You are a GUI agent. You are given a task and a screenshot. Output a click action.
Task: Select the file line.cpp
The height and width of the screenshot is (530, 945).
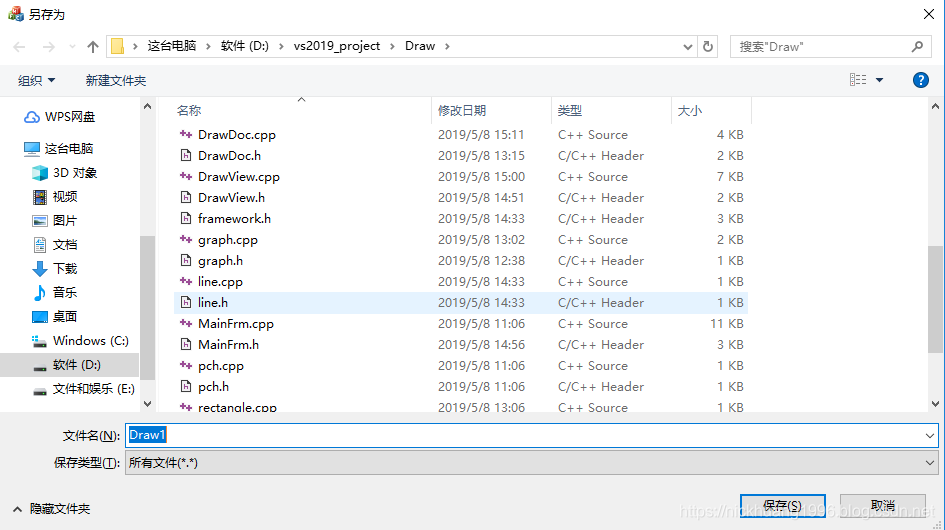tap(221, 282)
